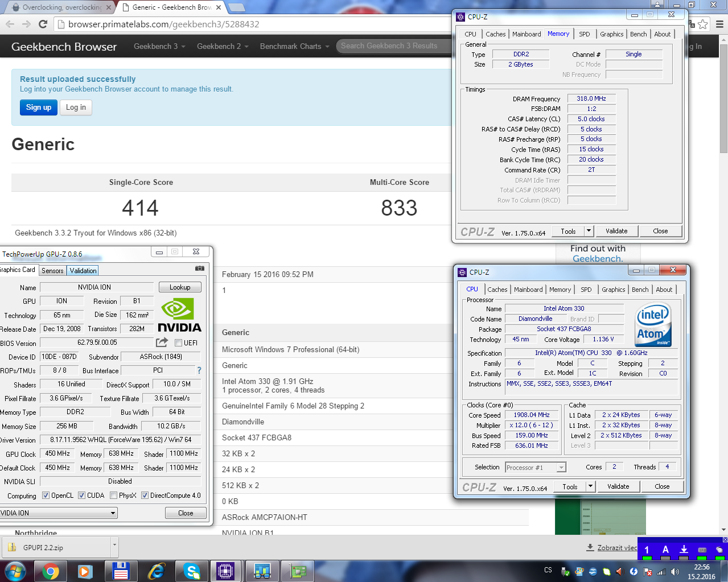
Task: Click the GPUPI 2.2.zip download file icon
Action: coord(12,548)
